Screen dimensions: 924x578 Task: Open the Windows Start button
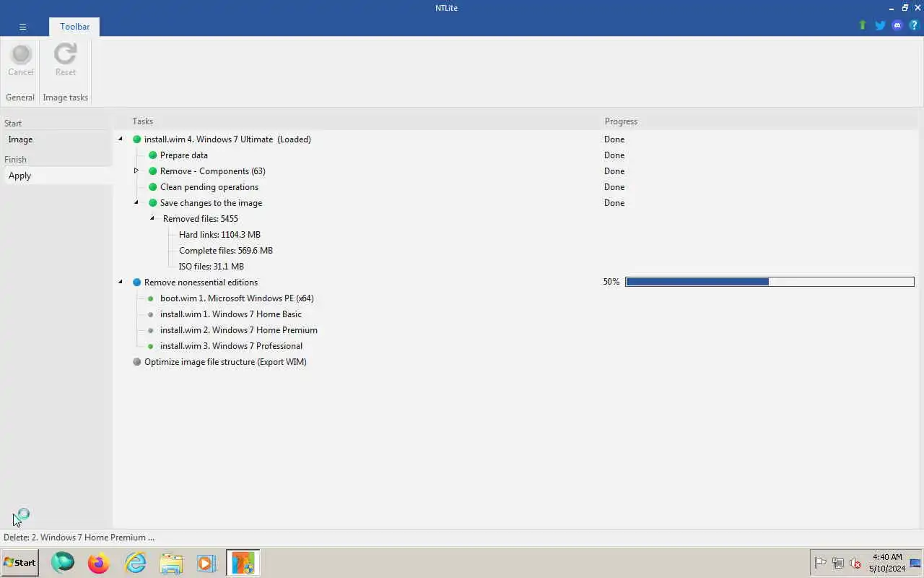pos(19,562)
